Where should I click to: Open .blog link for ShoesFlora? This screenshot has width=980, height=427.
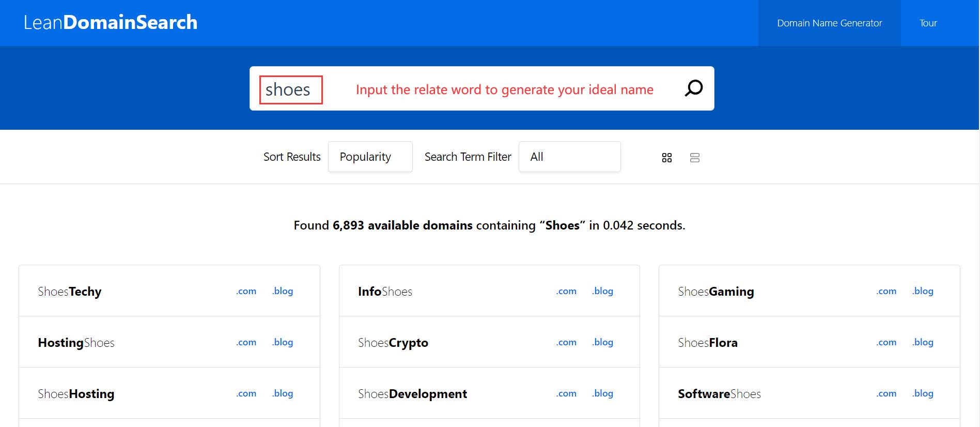coord(923,342)
